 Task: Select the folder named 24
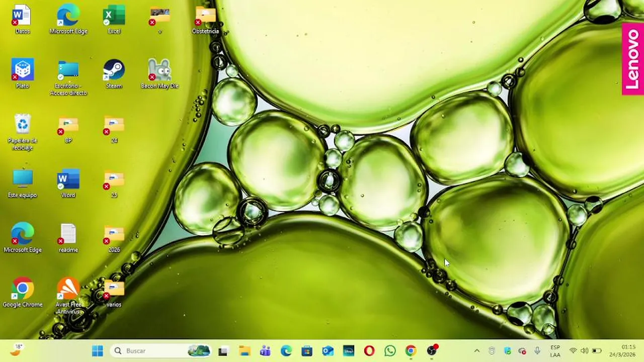tap(114, 130)
